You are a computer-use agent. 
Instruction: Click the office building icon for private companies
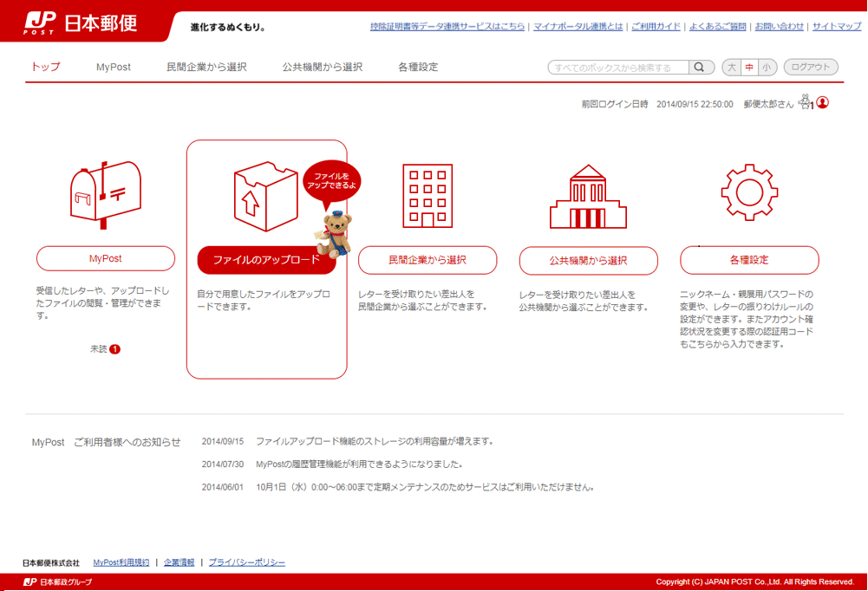(427, 196)
